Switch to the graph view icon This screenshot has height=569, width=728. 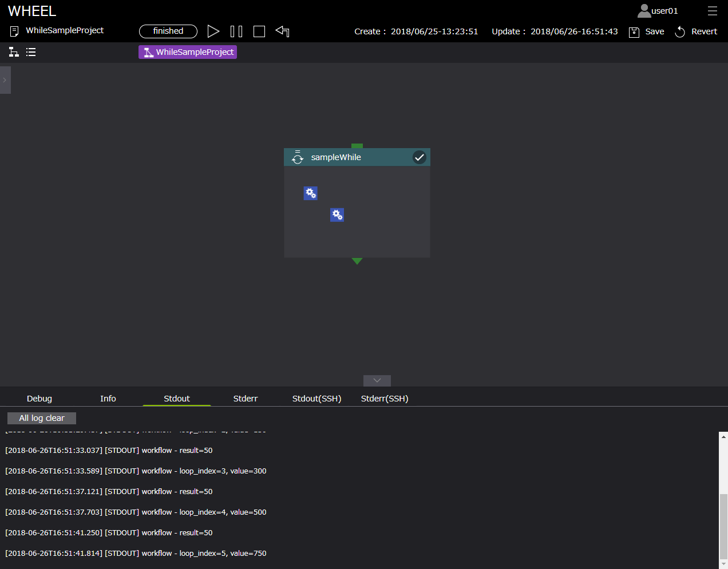[14, 52]
